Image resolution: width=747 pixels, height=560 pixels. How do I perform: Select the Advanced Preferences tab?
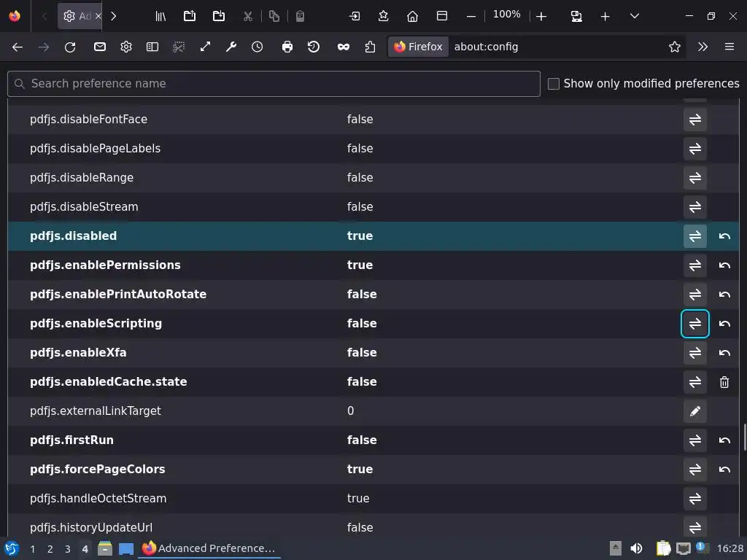point(79,16)
